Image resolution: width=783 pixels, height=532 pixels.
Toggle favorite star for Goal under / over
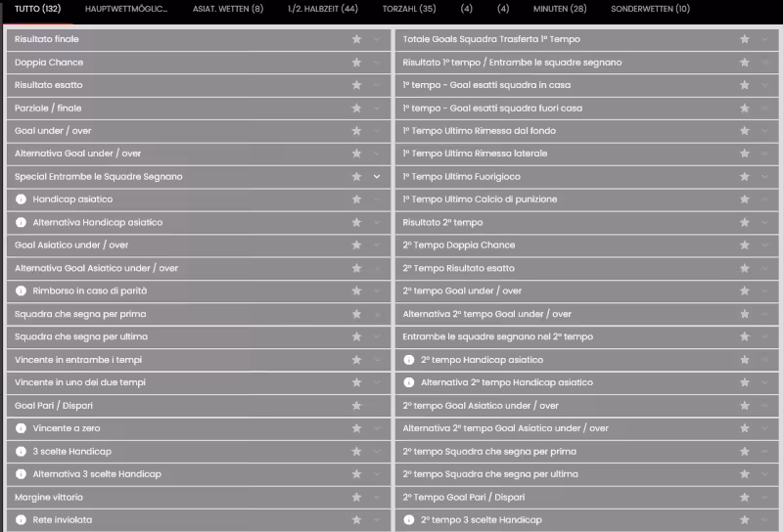(356, 131)
